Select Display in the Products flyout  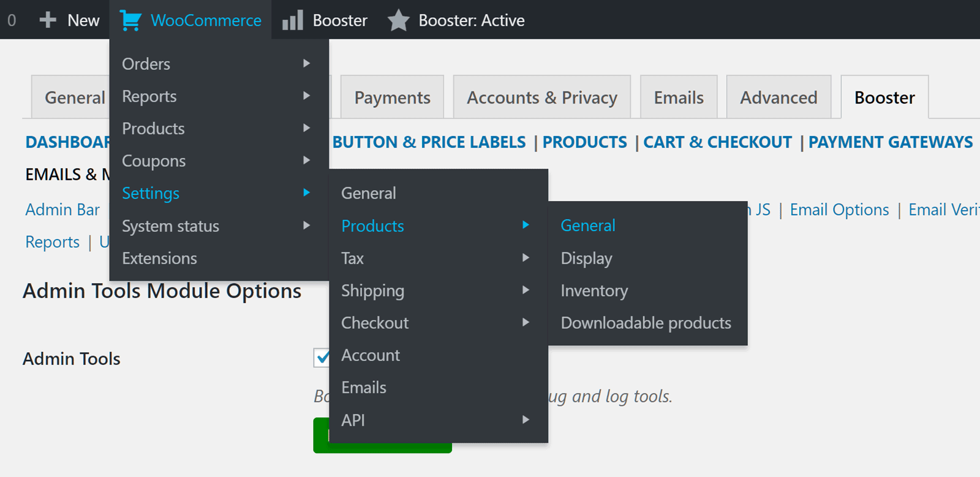coord(648,258)
